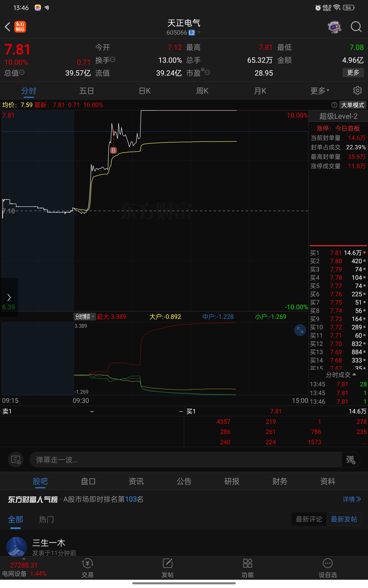Open the 超级Level-2 panel header
The height and width of the screenshot is (588, 368).
pos(338,116)
